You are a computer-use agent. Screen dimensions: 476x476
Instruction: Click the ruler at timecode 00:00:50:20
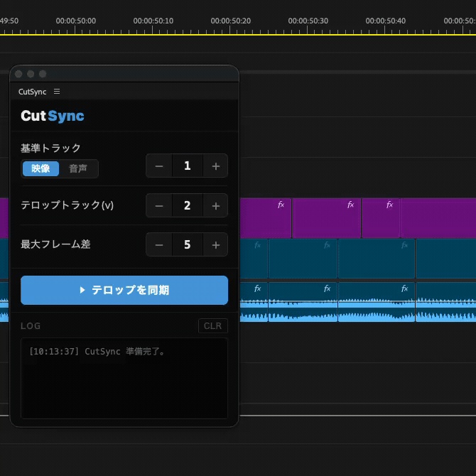(231, 21)
